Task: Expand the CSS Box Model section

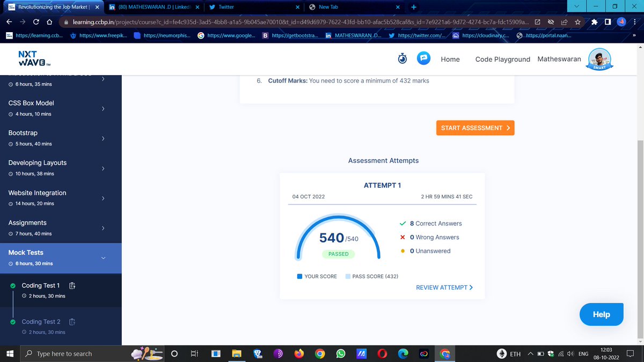Action: (103, 108)
